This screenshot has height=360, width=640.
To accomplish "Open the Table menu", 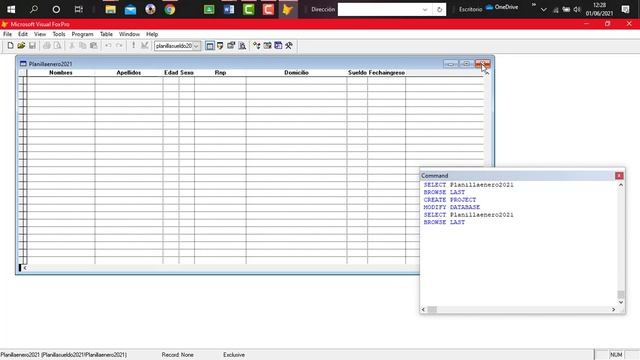I will tap(106, 34).
